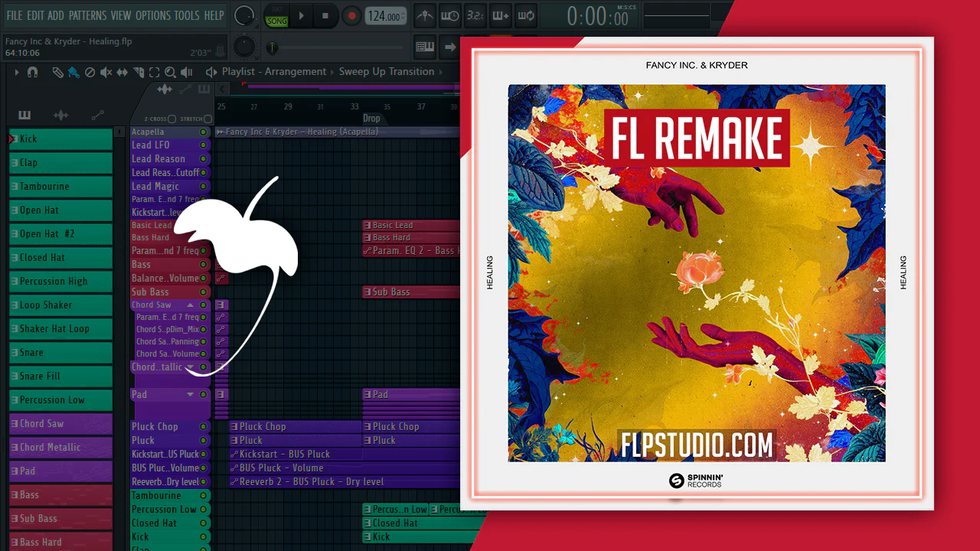Toggle mute on the Lead Magic track
This screenshot has width=980, height=551.
point(203,187)
